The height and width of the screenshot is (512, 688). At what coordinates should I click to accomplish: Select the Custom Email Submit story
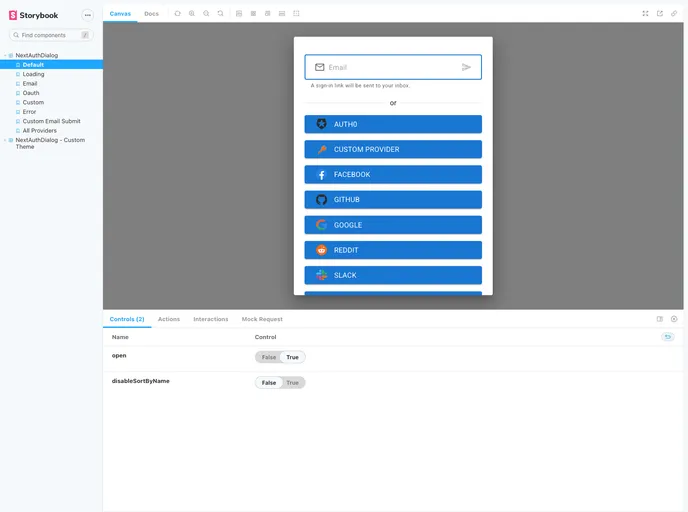[51, 121]
